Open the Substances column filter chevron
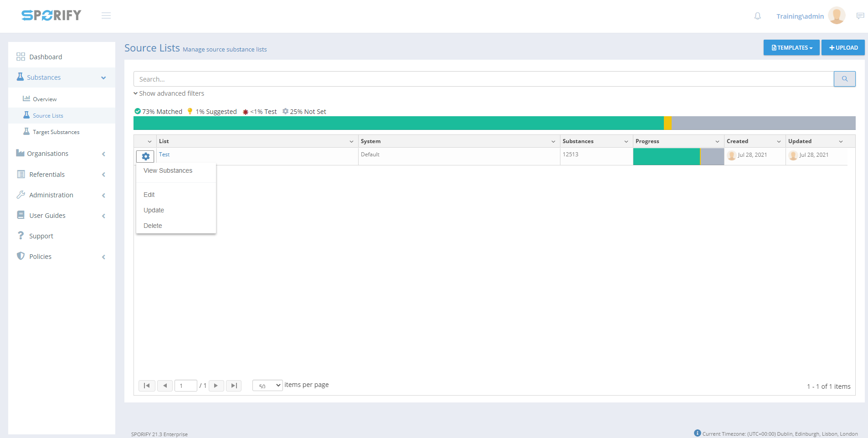The height and width of the screenshot is (438, 868). click(626, 141)
